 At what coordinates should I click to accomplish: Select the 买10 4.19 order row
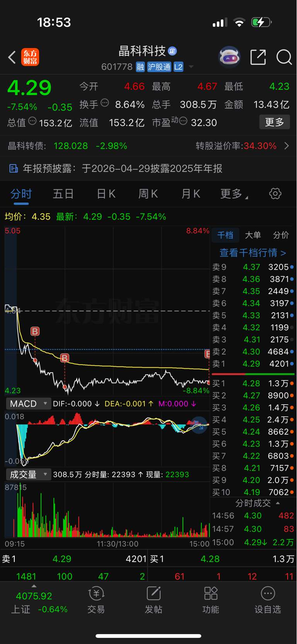(253, 492)
